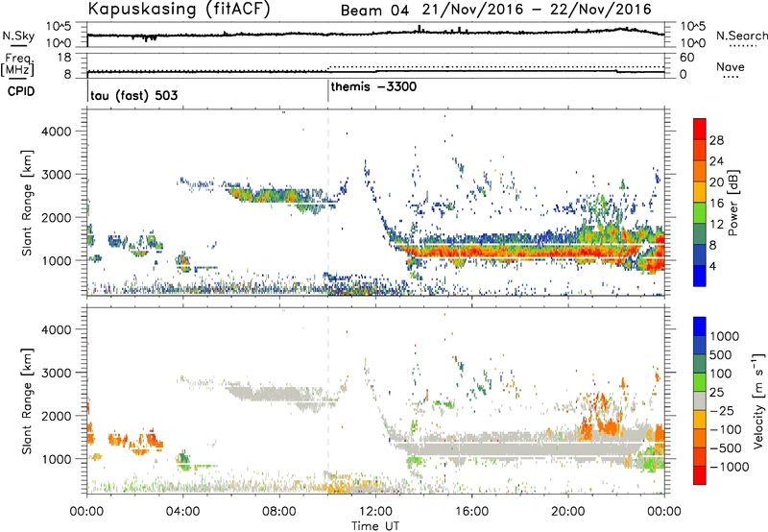Click the 'tau (fast) 503' CPID text
Image resolution: width=768 pixels, height=532 pixels.
[133, 95]
